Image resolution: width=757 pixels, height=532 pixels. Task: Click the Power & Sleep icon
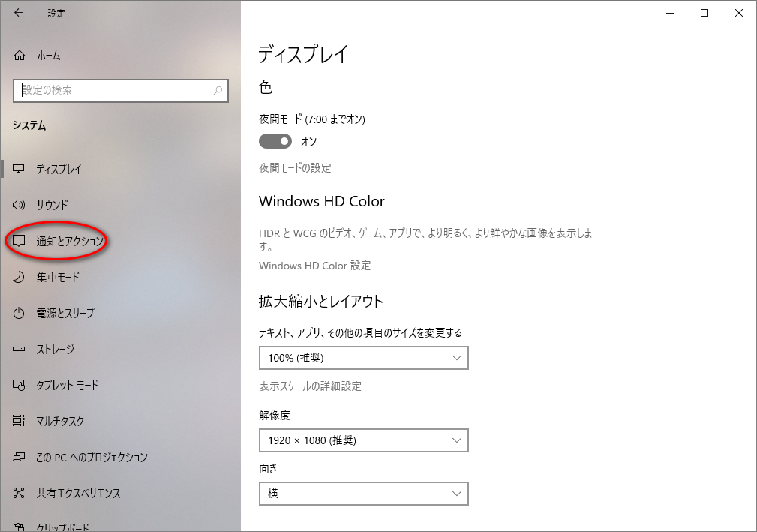tap(20, 313)
